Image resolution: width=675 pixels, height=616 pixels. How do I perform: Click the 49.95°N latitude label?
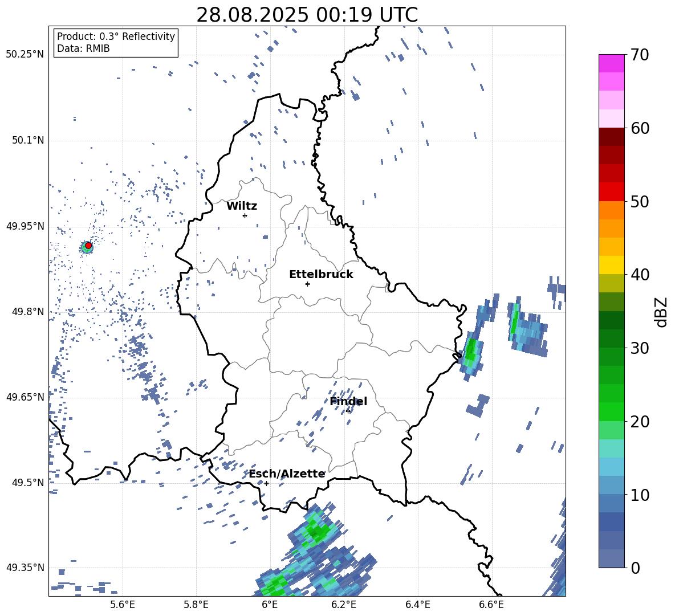point(25,226)
